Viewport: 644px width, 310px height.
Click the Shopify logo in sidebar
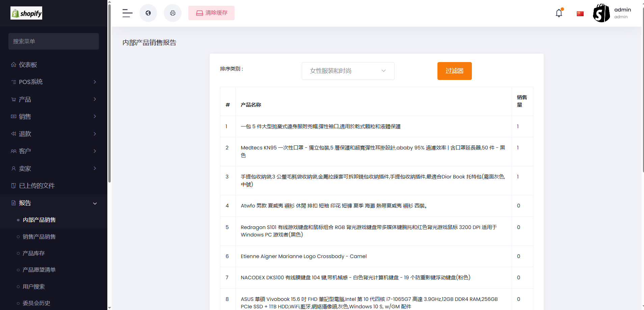pos(26,13)
